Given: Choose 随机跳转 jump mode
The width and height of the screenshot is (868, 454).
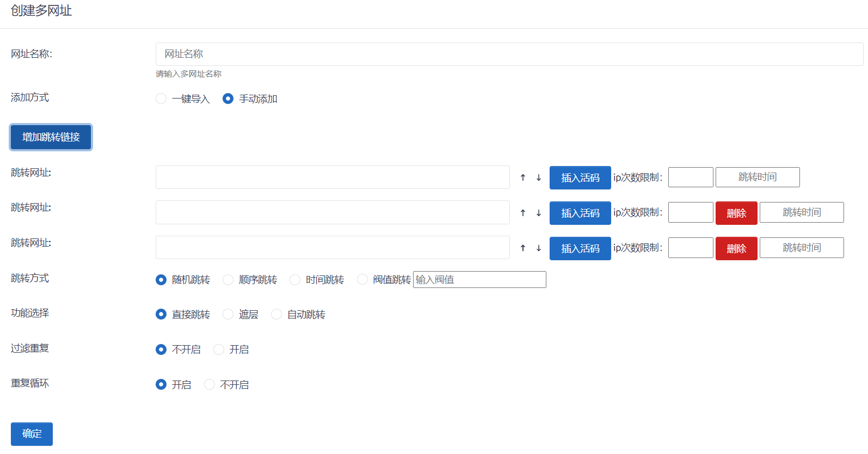Looking at the screenshot, I should pyautogui.click(x=161, y=280).
